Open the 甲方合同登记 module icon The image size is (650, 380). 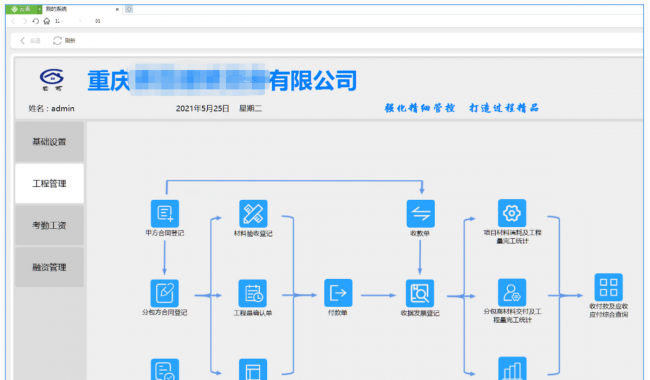point(165,213)
